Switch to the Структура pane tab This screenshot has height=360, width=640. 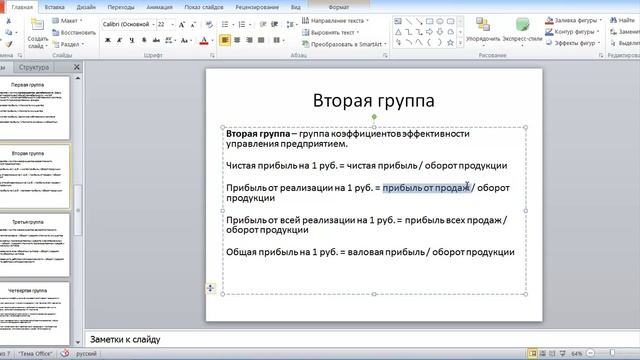[x=34, y=67]
